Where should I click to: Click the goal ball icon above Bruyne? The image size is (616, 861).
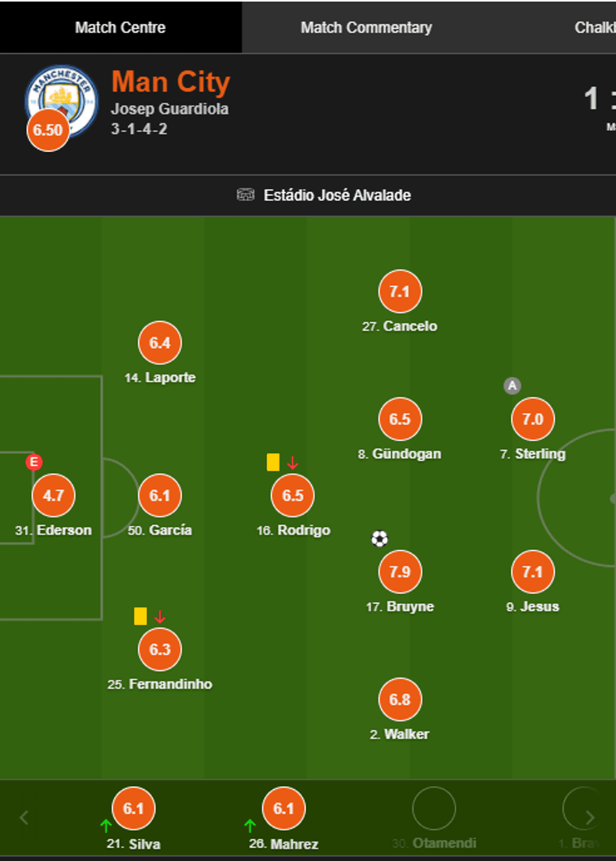(380, 539)
